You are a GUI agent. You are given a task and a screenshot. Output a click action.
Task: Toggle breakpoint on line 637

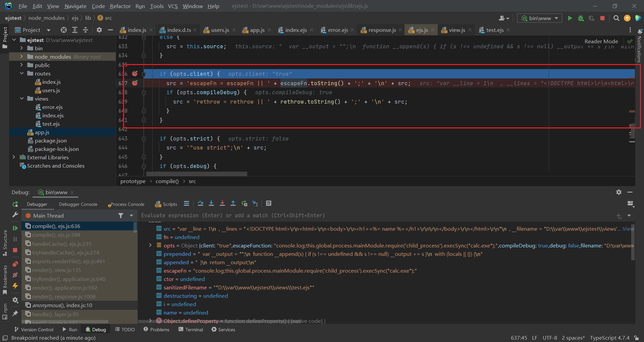135,83
